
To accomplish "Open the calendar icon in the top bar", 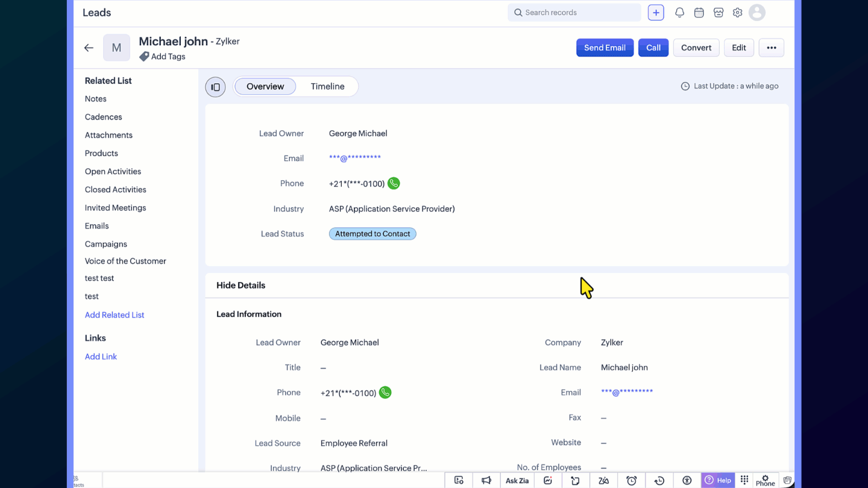I will click(699, 13).
